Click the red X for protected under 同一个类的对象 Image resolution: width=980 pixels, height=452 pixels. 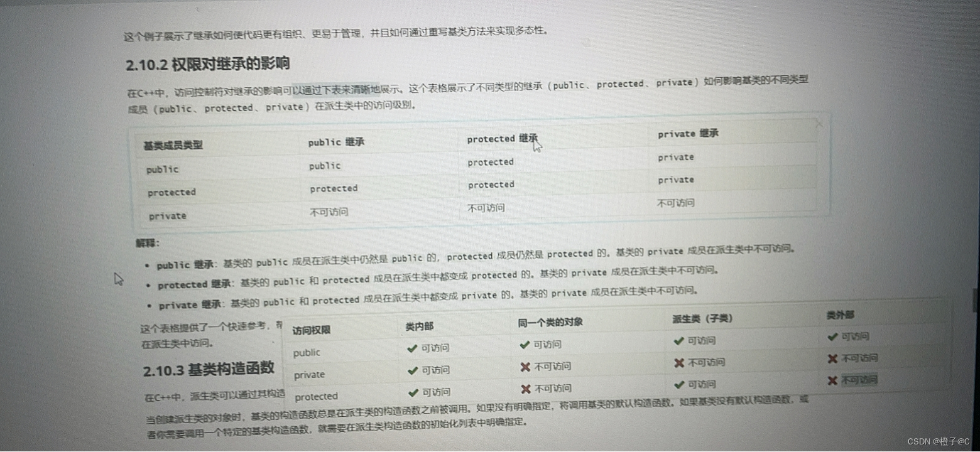point(526,388)
